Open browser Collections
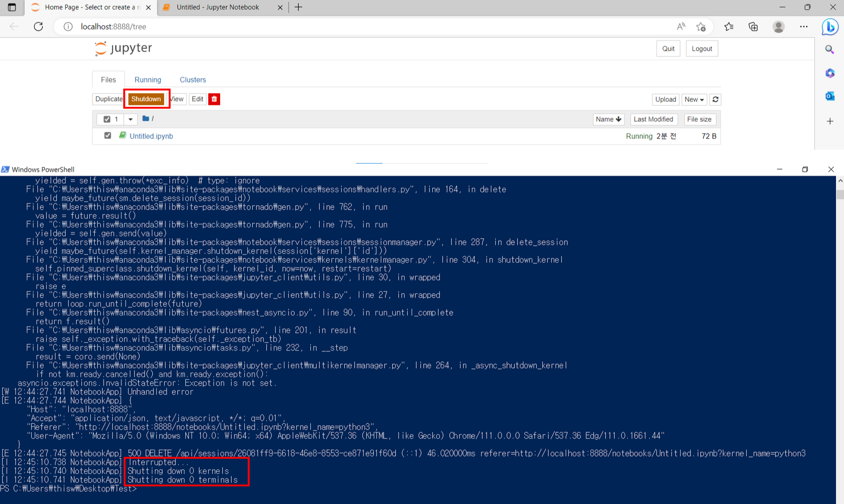This screenshot has height=504, width=844. coord(753,26)
